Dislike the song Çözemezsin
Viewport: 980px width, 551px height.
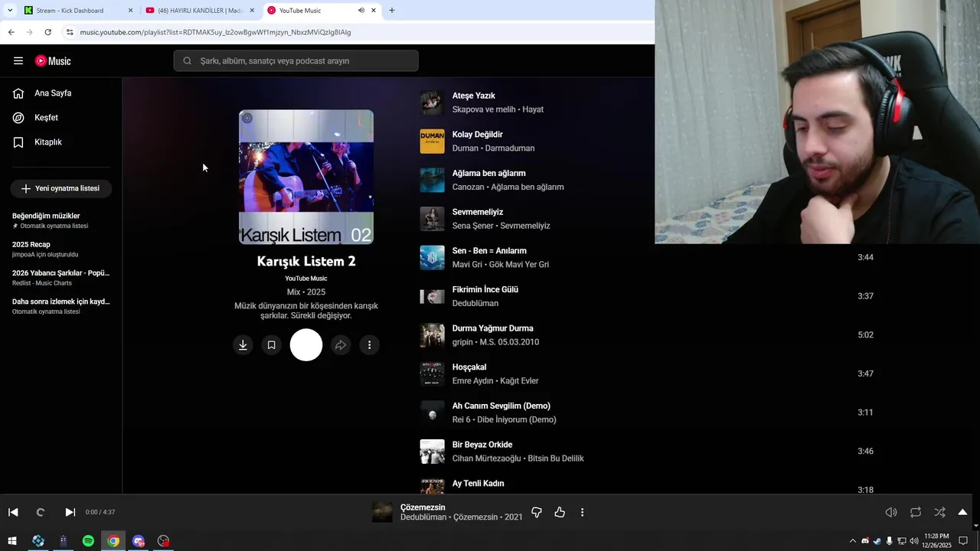click(537, 512)
